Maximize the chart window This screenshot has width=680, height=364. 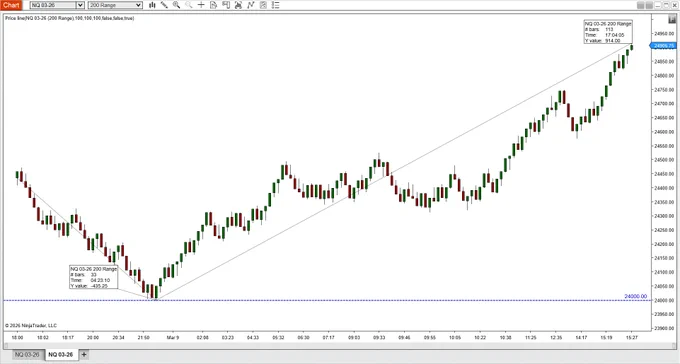click(666, 5)
